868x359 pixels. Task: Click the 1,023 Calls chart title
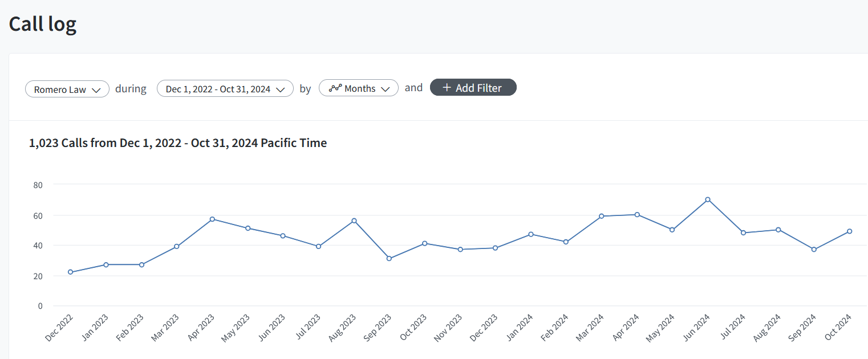click(178, 143)
